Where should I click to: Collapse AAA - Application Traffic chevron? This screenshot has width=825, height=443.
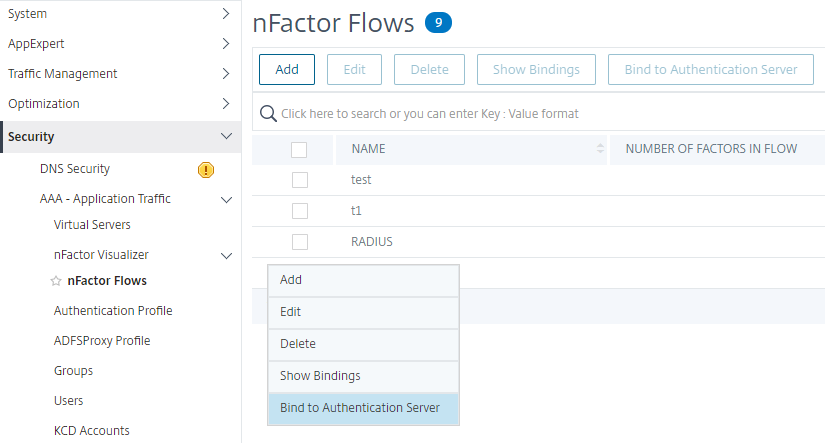[226, 200]
